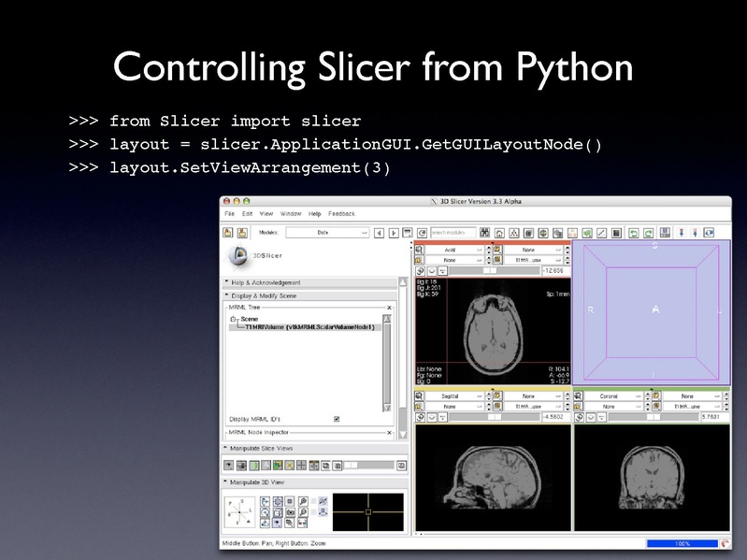
Task: Go to next module arrow button
Action: click(x=394, y=233)
